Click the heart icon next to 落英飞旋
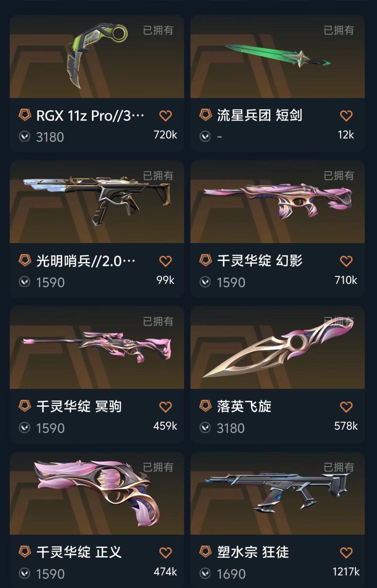Image resolution: width=377 pixels, height=588 pixels. pos(346,407)
